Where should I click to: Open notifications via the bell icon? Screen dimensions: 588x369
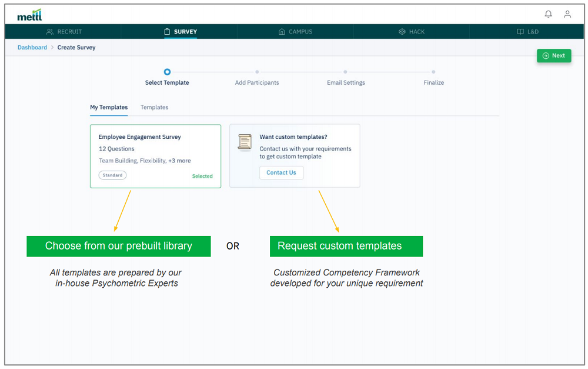click(548, 14)
